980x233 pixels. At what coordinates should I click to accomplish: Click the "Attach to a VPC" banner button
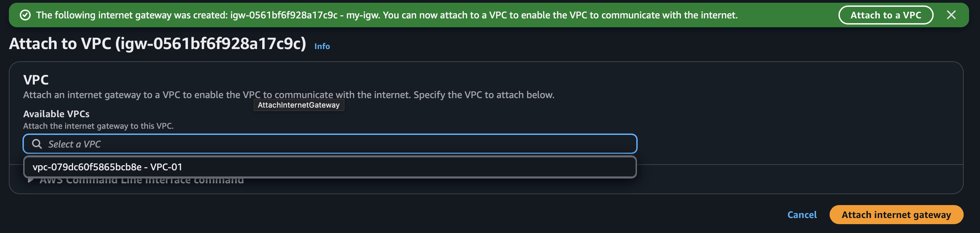pyautogui.click(x=885, y=15)
